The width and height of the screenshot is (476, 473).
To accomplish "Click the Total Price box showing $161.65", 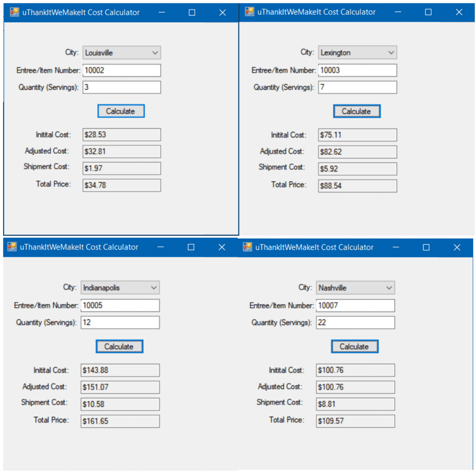I will click(120, 421).
